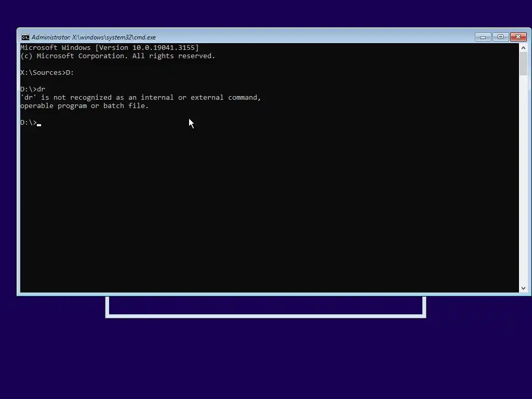The width and height of the screenshot is (532, 399).
Task: Click the 'D:\>dr' command line
Action: point(33,89)
